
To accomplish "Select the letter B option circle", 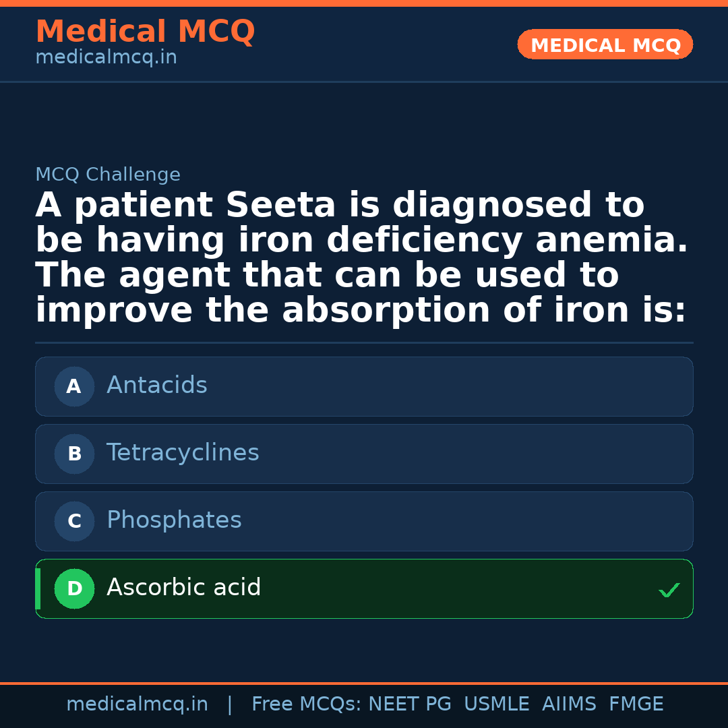I will click(x=74, y=454).
